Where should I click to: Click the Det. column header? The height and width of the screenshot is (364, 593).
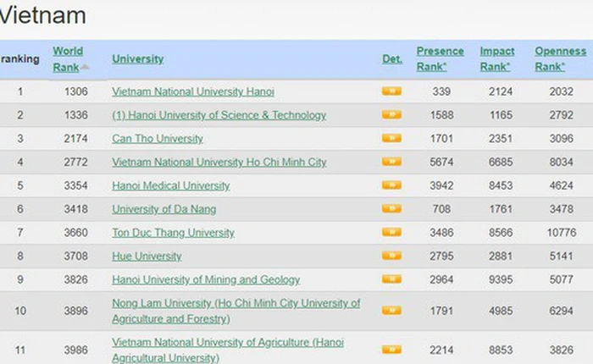392,59
